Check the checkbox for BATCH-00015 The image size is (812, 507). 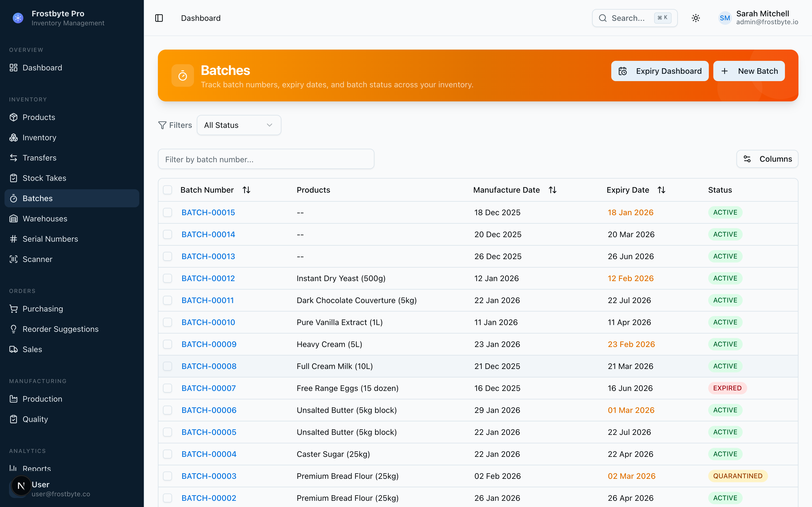pyautogui.click(x=167, y=212)
